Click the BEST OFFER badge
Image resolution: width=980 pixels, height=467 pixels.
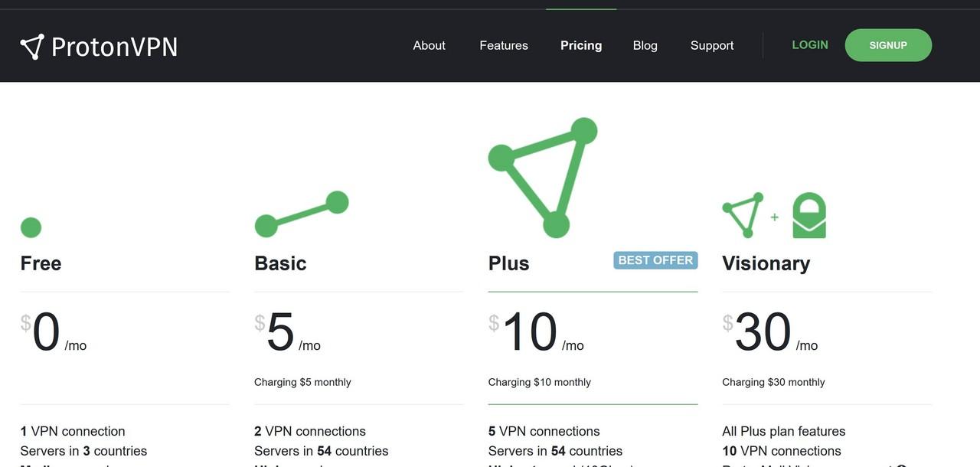click(x=655, y=260)
